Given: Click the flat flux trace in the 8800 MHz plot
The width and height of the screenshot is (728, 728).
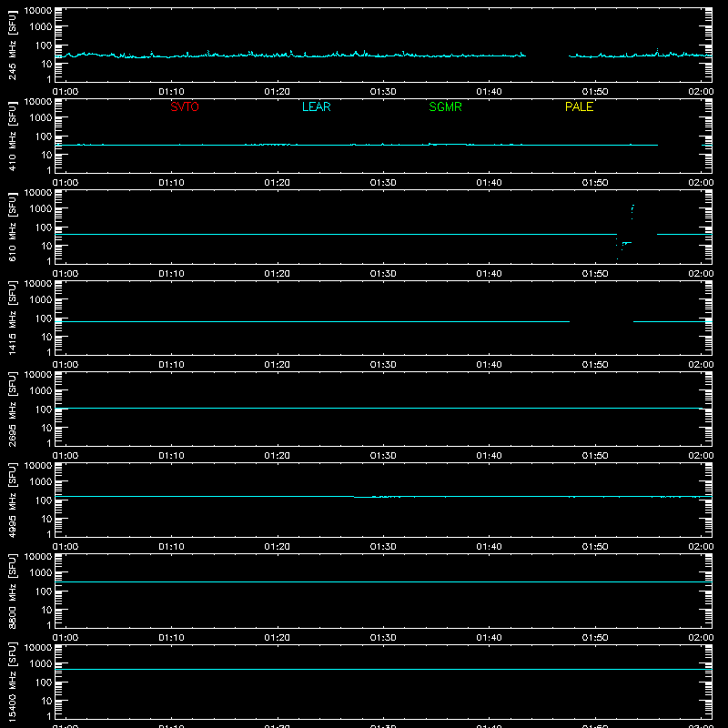Looking at the screenshot, I should pos(383,581).
